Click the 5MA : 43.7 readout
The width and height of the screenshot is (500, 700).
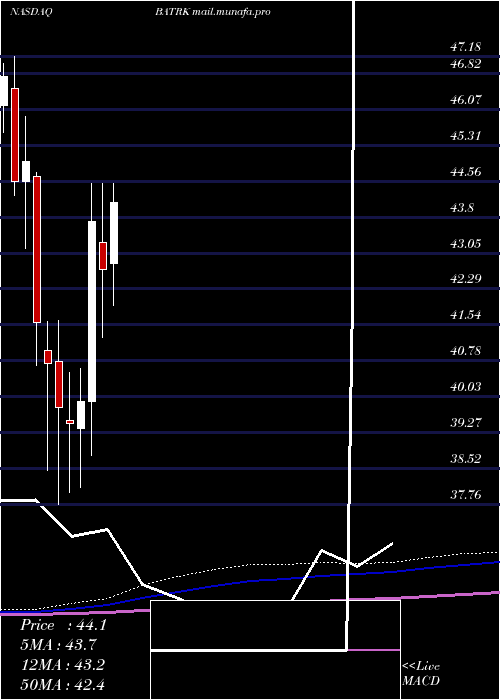(x=58, y=645)
